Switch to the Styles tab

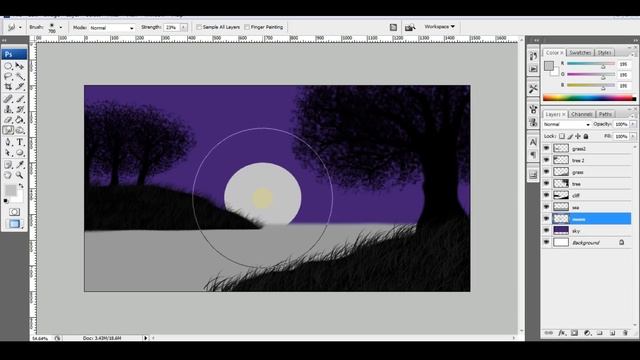tap(604, 53)
